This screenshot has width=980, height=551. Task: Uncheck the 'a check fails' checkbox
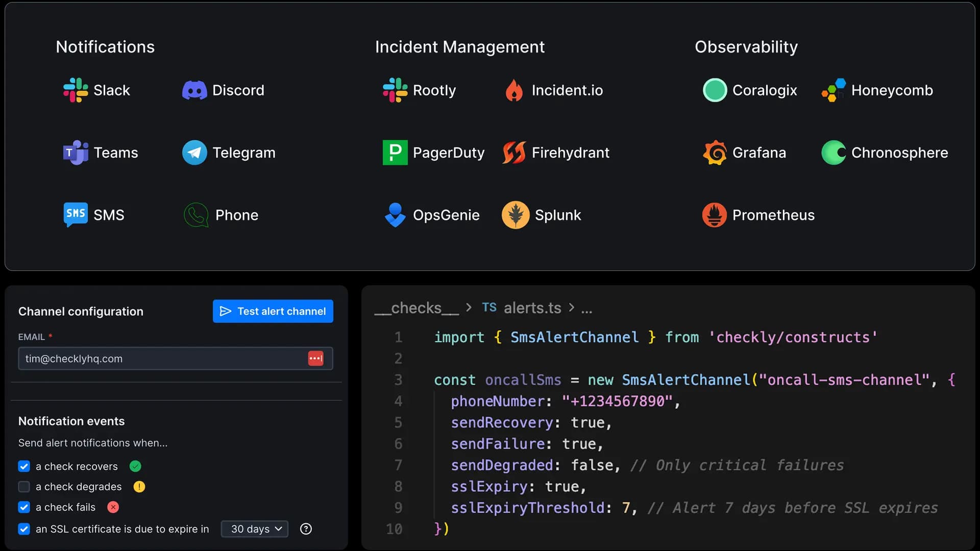pyautogui.click(x=24, y=507)
